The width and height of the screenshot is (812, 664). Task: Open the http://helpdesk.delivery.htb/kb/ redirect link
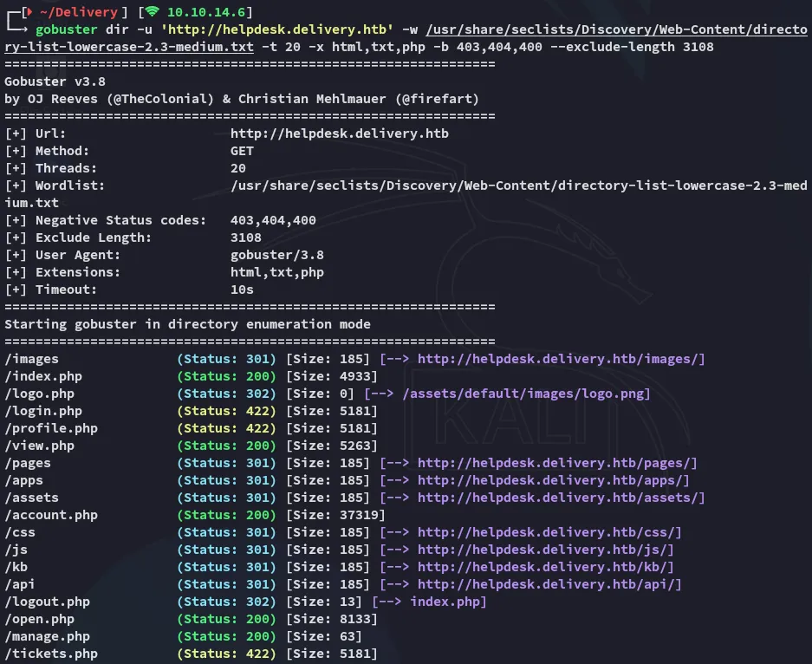tap(545, 567)
